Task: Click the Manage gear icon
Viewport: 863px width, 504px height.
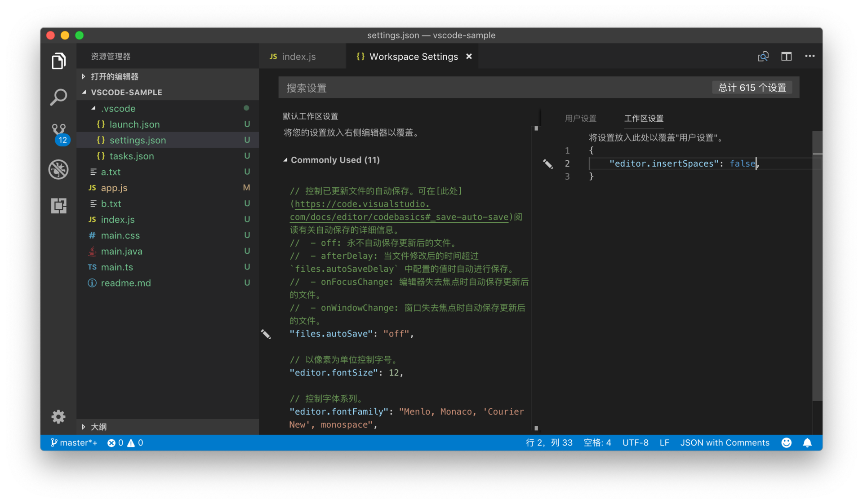Action: [58, 417]
